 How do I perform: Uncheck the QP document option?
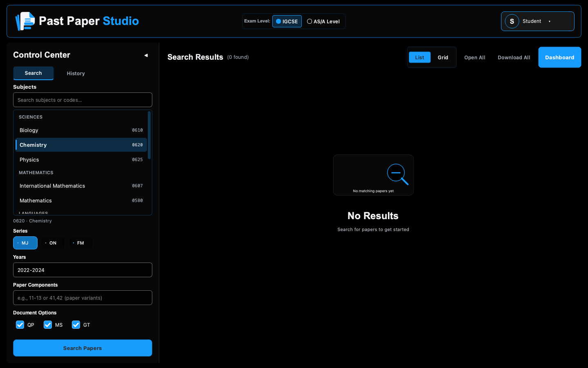tap(20, 325)
